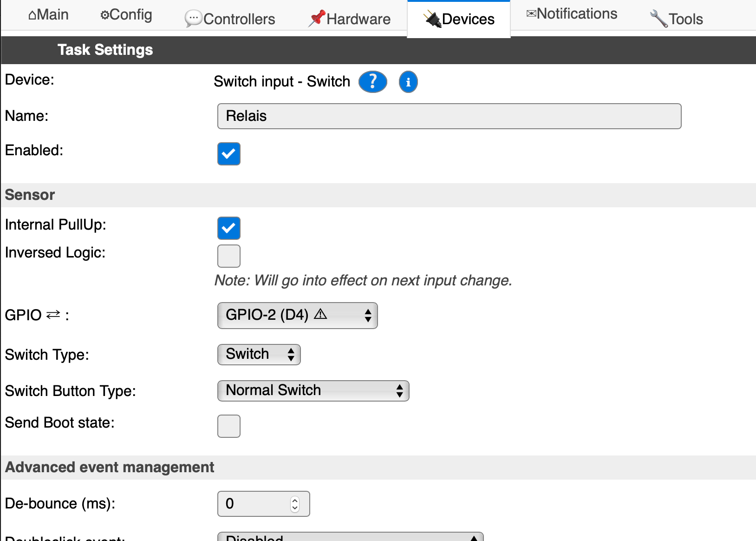Click the Advanced event management heading
The image size is (756, 541).
[x=110, y=467]
